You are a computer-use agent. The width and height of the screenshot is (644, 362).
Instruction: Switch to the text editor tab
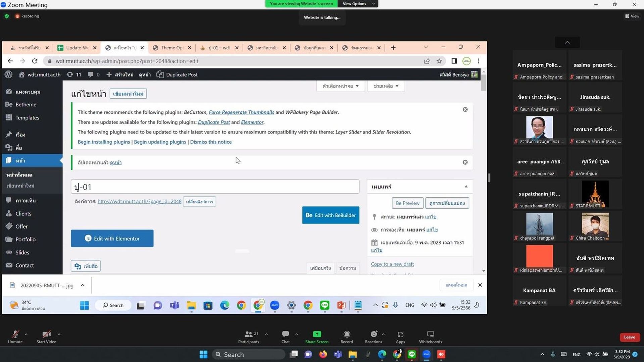pos(348,268)
